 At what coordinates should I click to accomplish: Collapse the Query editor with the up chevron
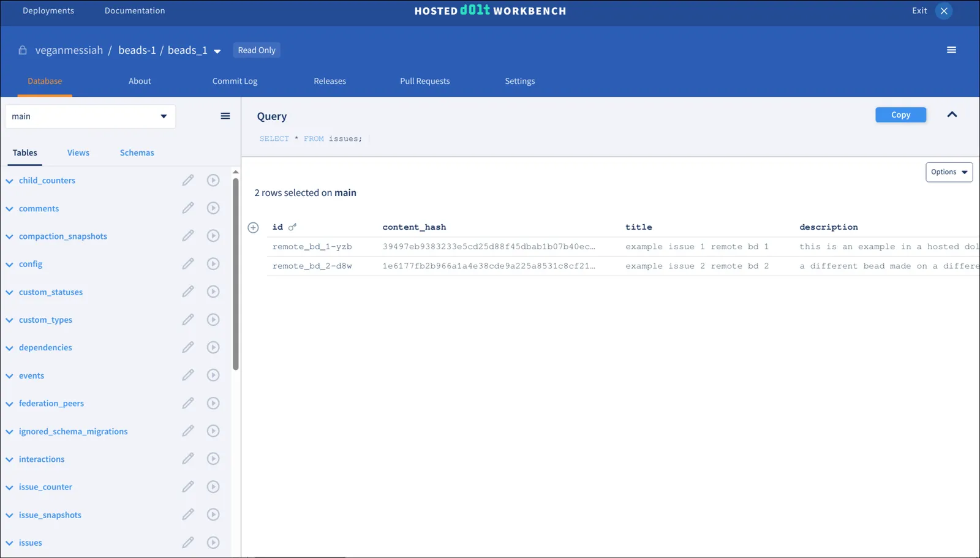coord(952,115)
